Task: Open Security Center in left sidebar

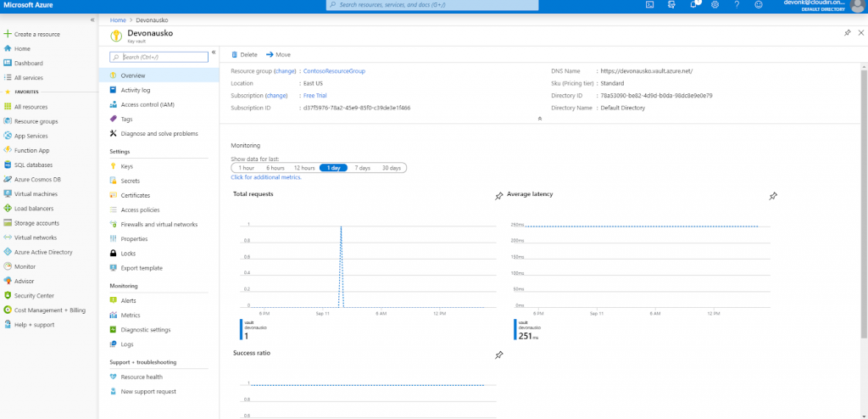Action: click(29, 295)
